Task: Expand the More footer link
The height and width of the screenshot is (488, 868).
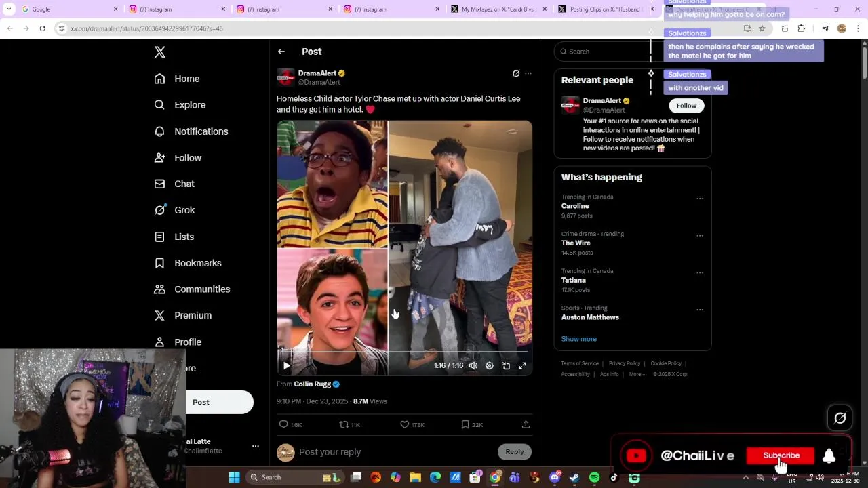Action: (637, 374)
